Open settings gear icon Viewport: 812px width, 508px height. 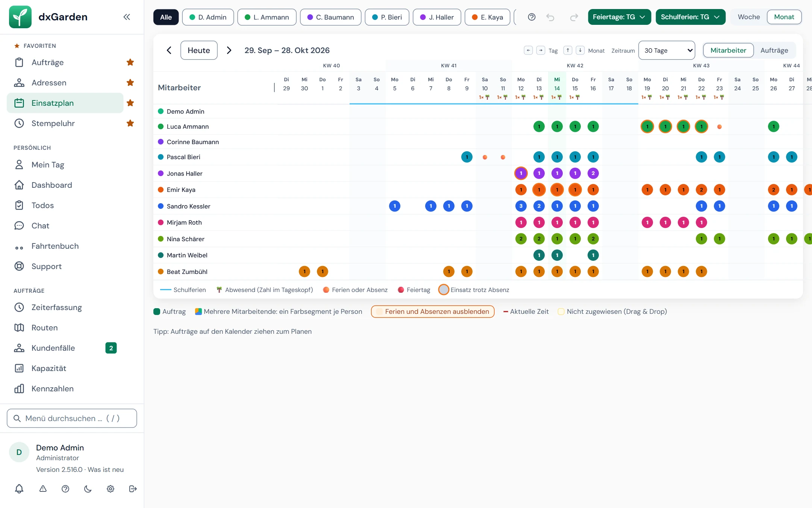point(110,489)
